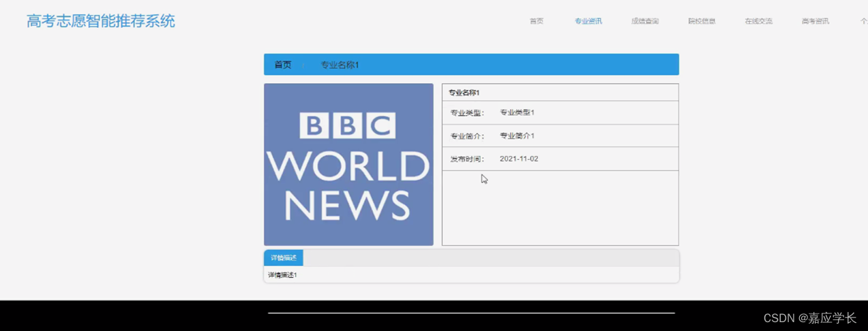Click the 首页 breadcrumb link
Viewport: 868px width, 331px height.
pyautogui.click(x=283, y=65)
